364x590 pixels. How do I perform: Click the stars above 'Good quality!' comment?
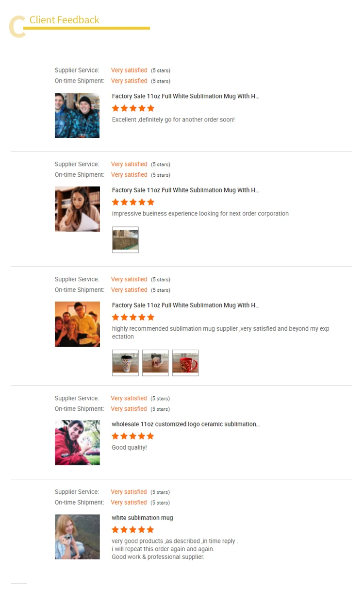click(x=133, y=436)
